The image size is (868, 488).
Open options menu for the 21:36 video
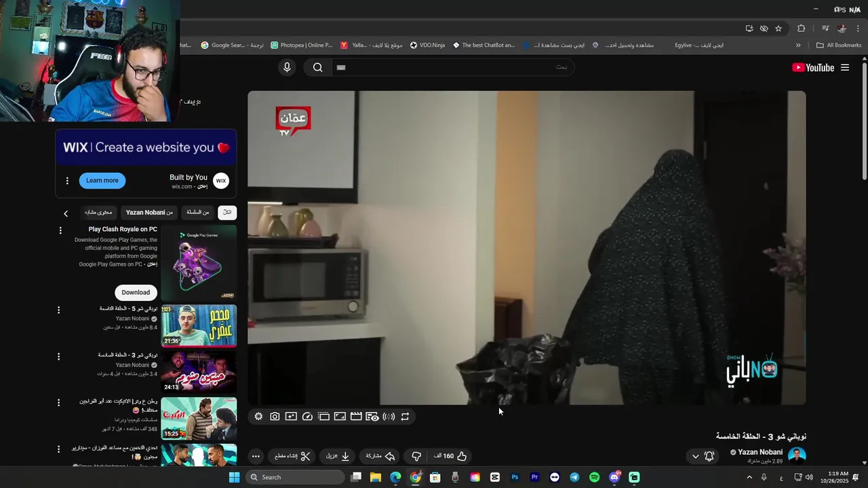(x=58, y=310)
